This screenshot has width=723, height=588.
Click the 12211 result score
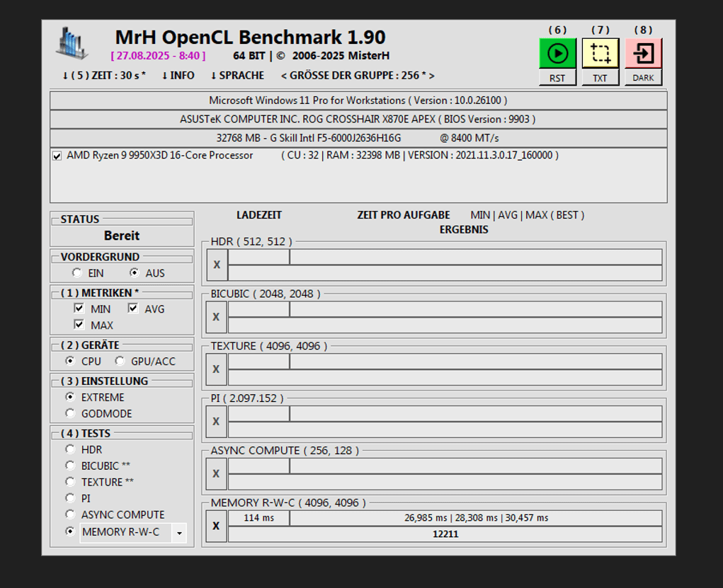click(445, 534)
